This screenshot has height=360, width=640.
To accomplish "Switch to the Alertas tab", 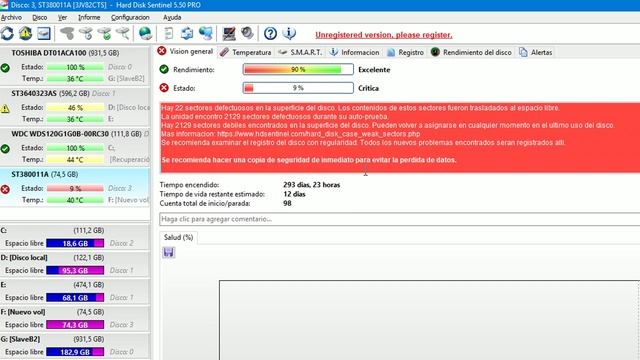I will click(x=536, y=52).
